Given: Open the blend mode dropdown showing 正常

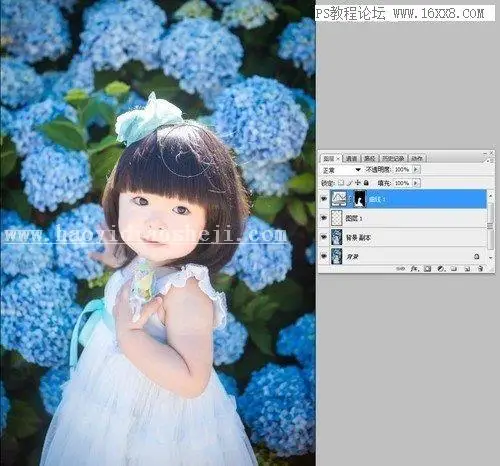Looking at the screenshot, I should click(x=341, y=170).
